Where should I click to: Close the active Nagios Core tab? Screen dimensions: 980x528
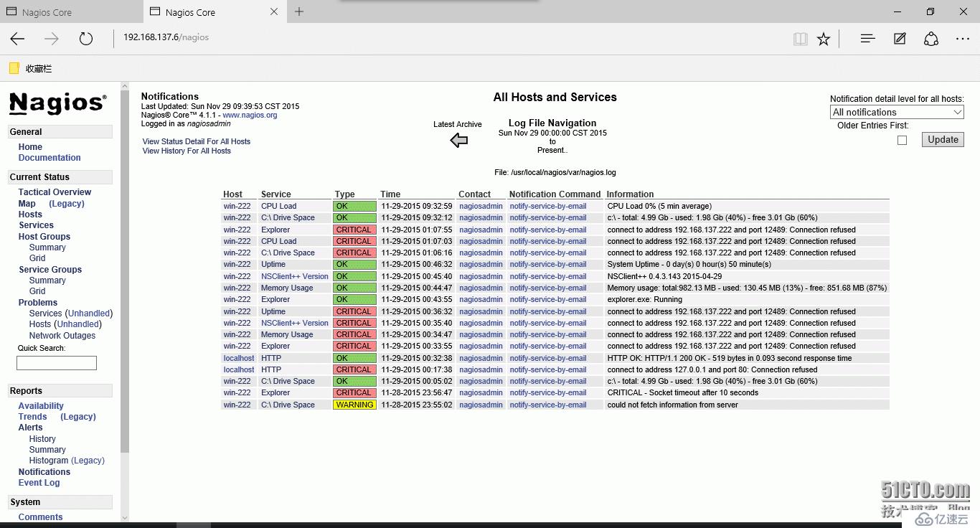(x=274, y=11)
